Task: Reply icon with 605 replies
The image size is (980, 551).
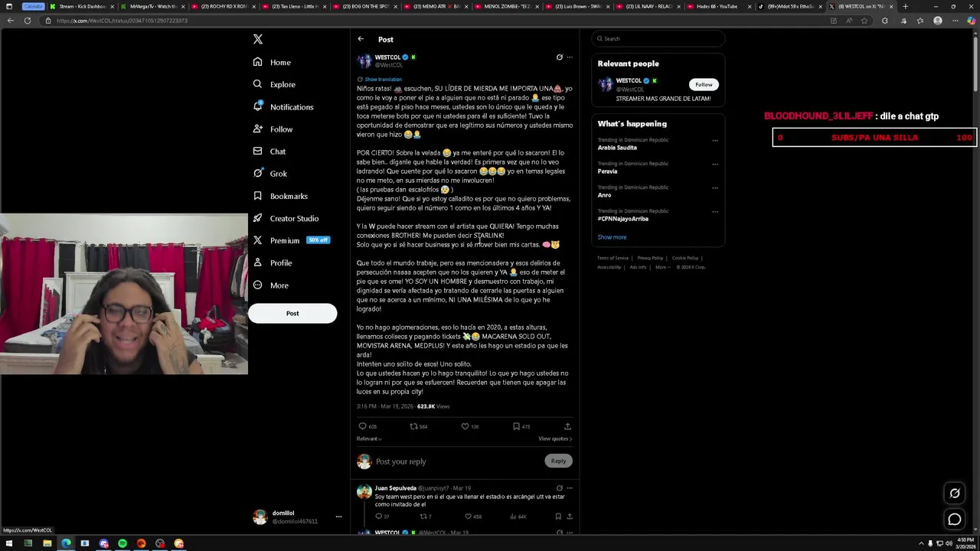Action: [367, 426]
